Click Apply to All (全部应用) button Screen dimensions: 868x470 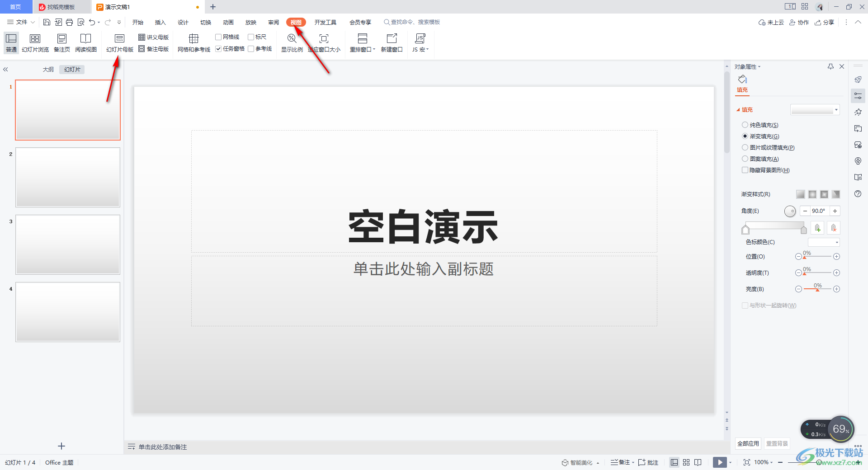748,443
